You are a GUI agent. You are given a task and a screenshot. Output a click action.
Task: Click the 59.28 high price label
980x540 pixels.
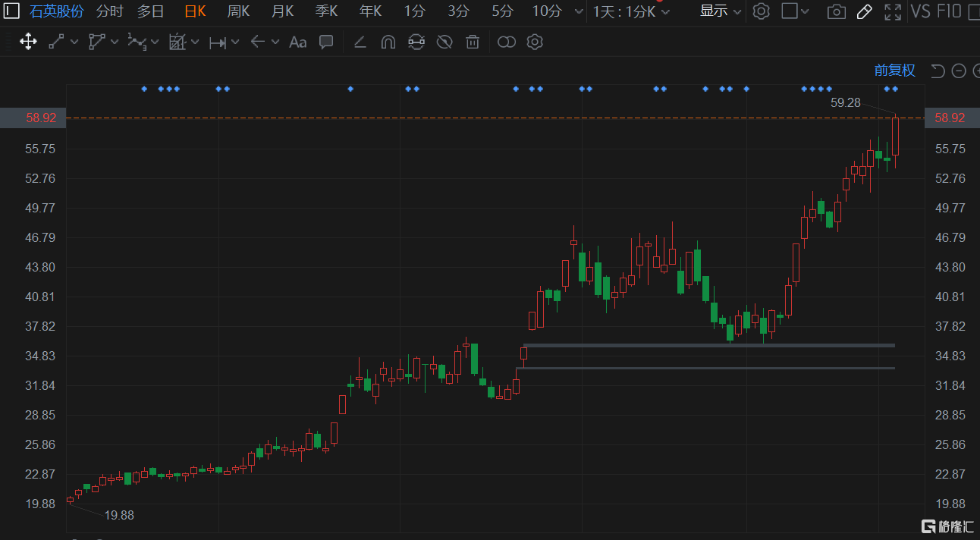tap(846, 102)
